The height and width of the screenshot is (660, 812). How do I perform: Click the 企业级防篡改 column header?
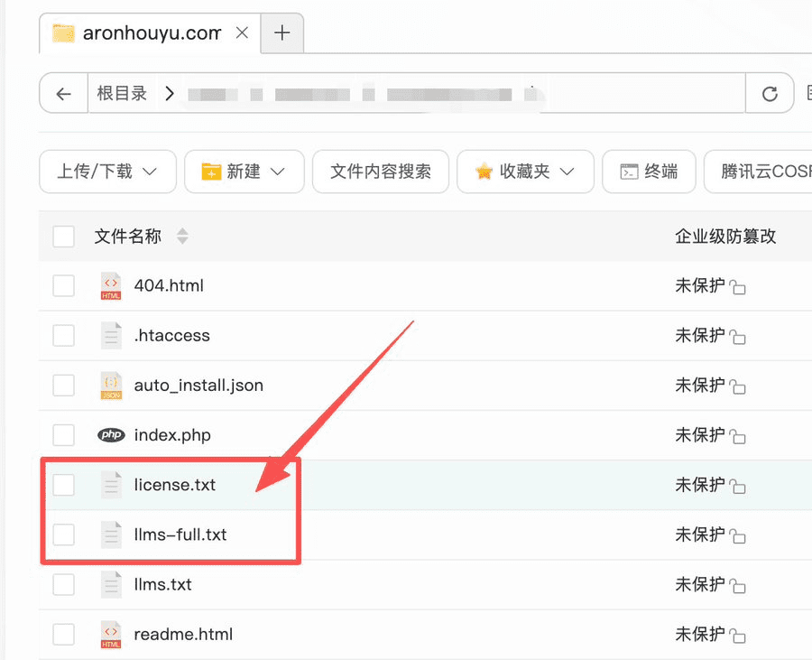coord(725,237)
